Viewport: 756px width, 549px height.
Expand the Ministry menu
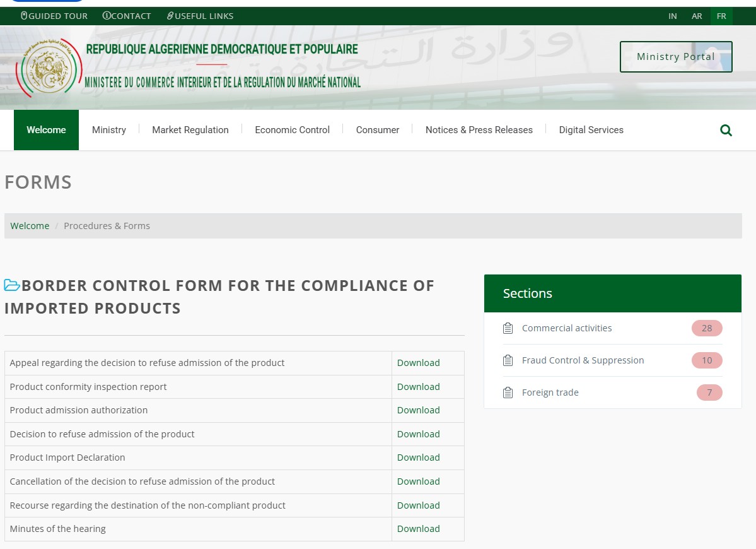(x=109, y=130)
